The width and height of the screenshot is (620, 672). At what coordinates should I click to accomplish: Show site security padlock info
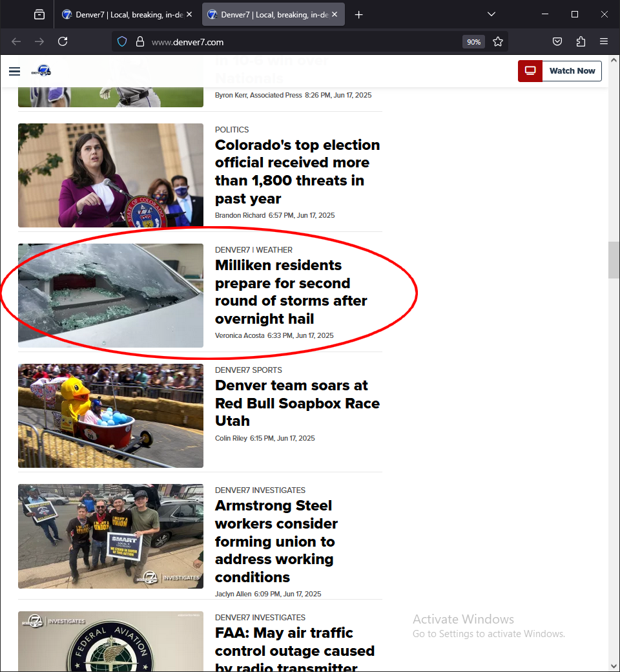point(139,41)
